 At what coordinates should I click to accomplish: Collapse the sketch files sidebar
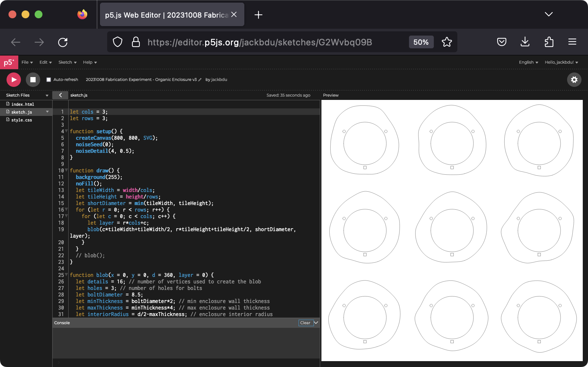[x=60, y=95]
